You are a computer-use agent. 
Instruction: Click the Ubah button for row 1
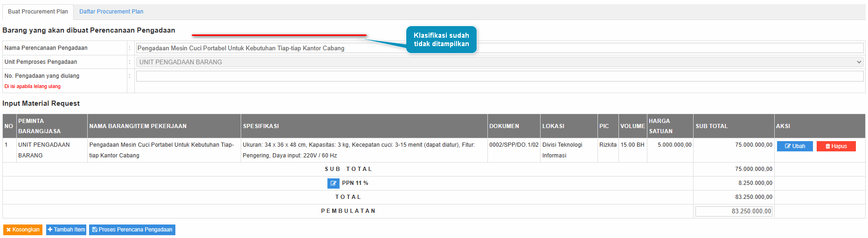(x=795, y=146)
